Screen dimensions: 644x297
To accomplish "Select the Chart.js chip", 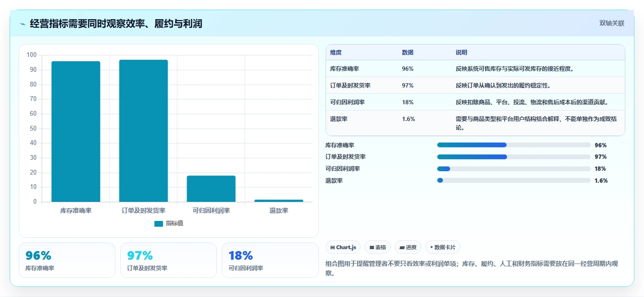I will pyautogui.click(x=343, y=247).
